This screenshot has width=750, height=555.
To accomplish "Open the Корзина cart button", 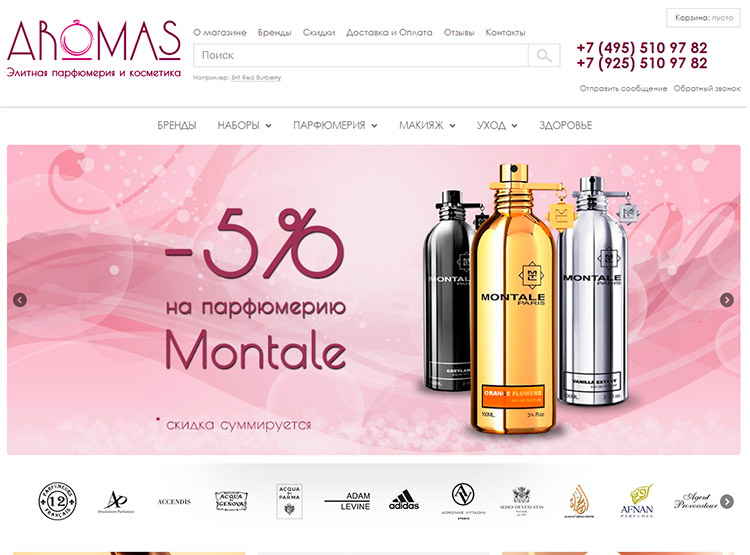I will click(x=704, y=18).
